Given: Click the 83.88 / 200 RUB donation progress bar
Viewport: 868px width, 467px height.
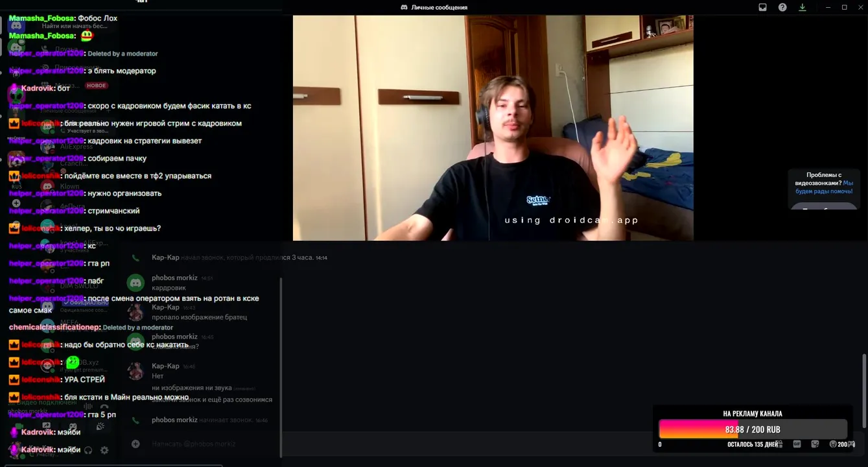Looking at the screenshot, I should [x=753, y=429].
